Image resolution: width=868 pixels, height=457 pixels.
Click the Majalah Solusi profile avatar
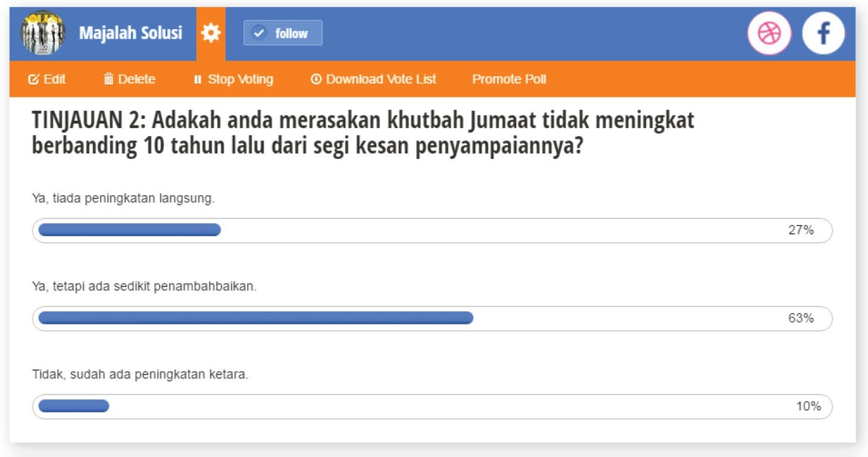tap(43, 33)
